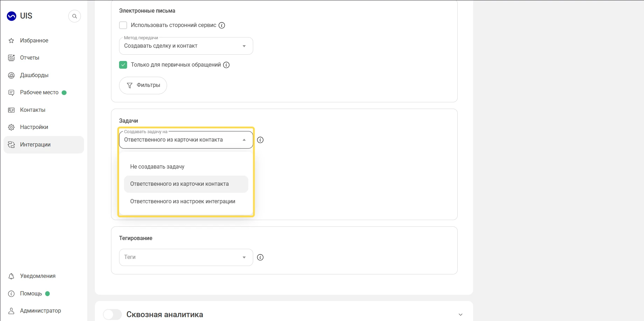Click the info icon beside the task dropdown
Image resolution: width=644 pixels, height=321 pixels.
260,140
